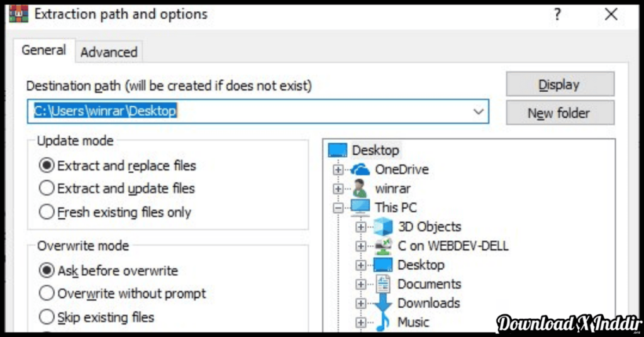Select Extract and update files option
The image size is (644, 337).
point(47,188)
